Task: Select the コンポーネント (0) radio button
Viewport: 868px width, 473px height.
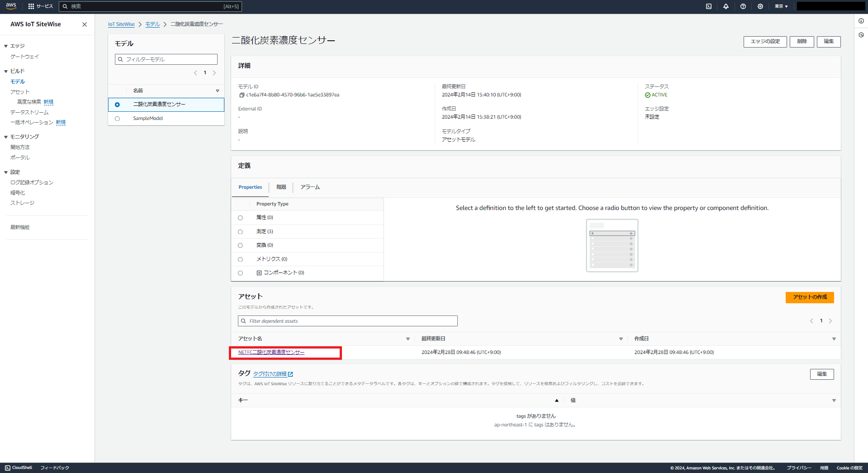Action: (x=240, y=273)
